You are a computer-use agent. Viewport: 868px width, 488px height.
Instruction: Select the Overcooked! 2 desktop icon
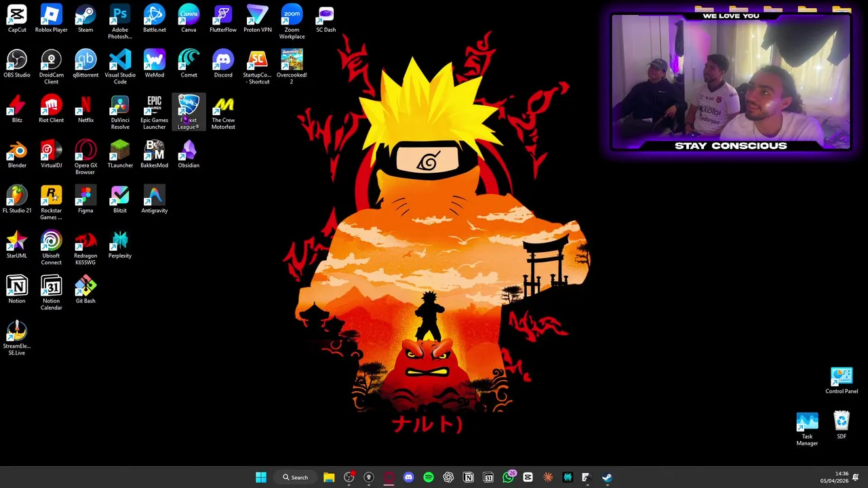pos(292,67)
